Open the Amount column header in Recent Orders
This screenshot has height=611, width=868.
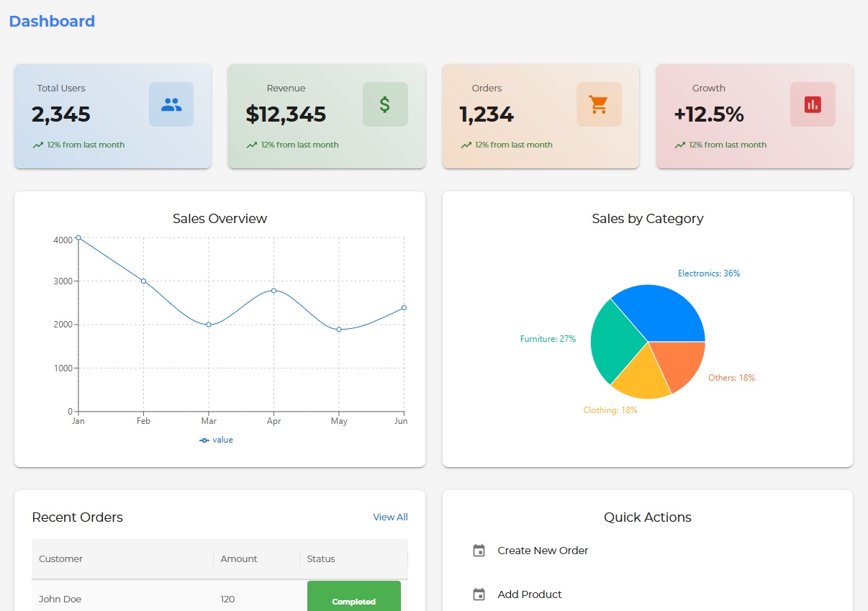[x=238, y=558]
